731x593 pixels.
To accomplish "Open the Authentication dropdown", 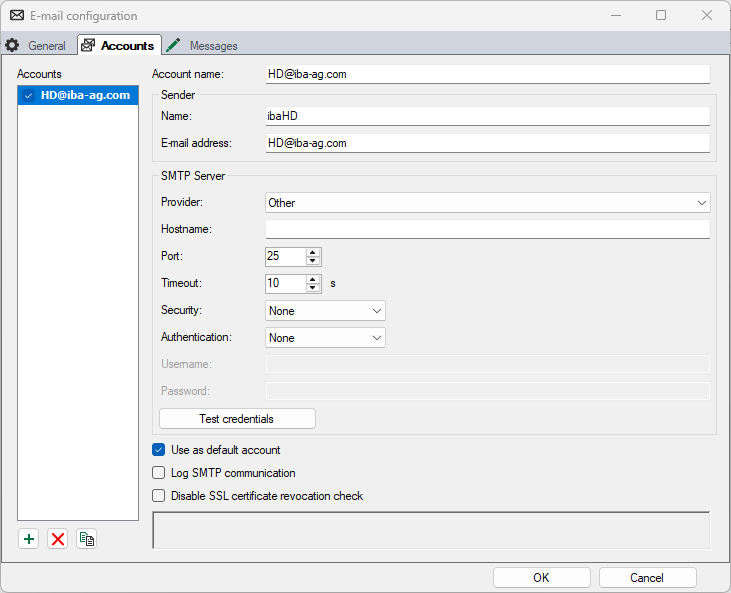I will coord(325,338).
